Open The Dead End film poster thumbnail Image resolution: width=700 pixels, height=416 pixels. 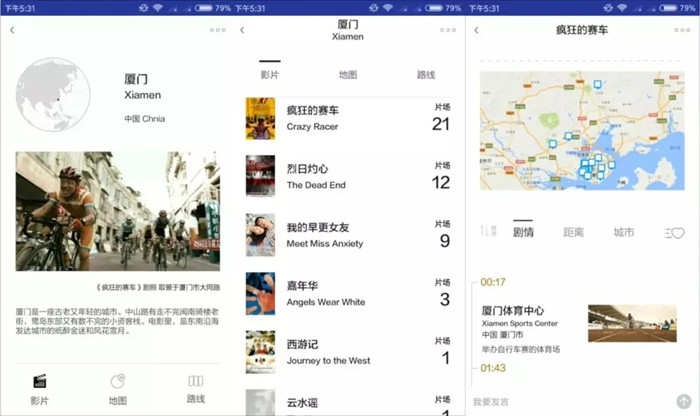click(260, 176)
